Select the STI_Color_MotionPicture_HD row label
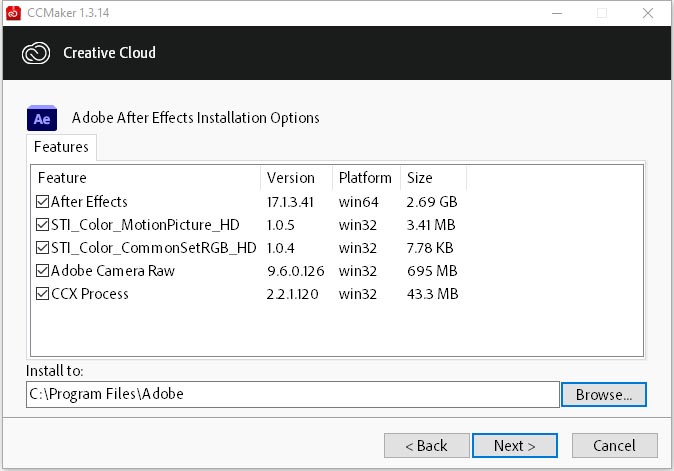Viewport: 674px width, 471px height. pos(145,225)
